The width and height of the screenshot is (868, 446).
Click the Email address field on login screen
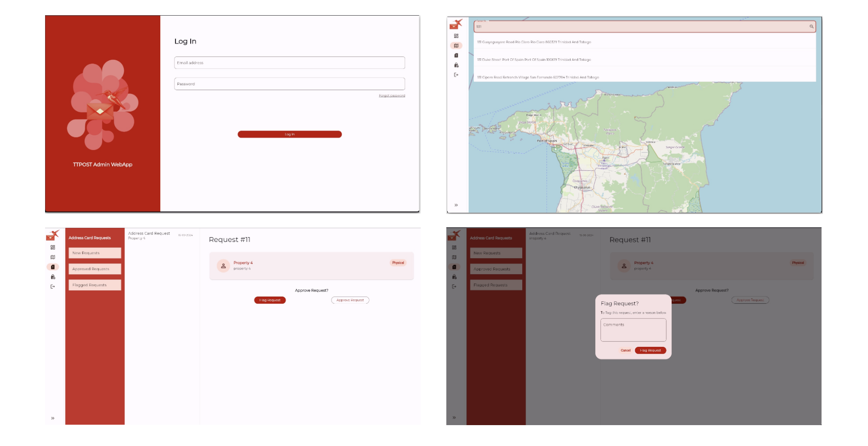[289, 63]
